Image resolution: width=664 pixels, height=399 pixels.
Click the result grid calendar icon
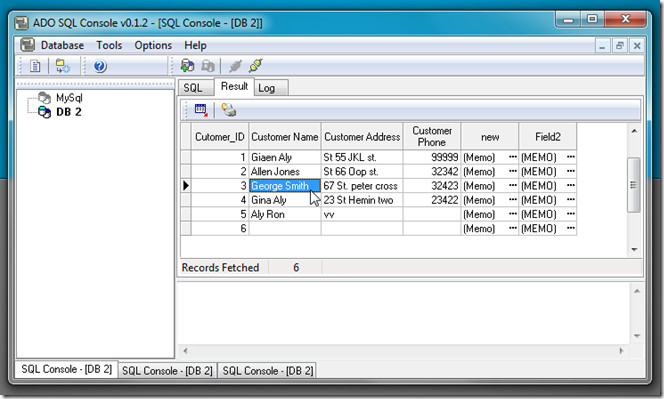click(201, 110)
